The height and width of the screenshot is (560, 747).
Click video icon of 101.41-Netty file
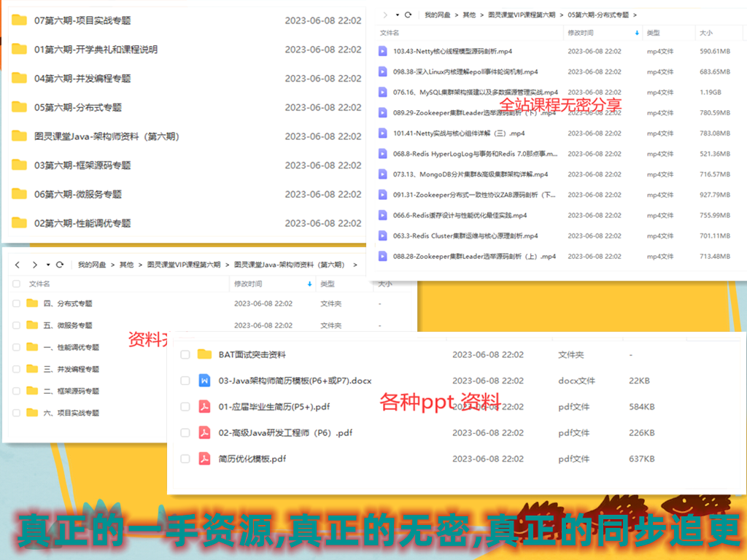click(382, 133)
